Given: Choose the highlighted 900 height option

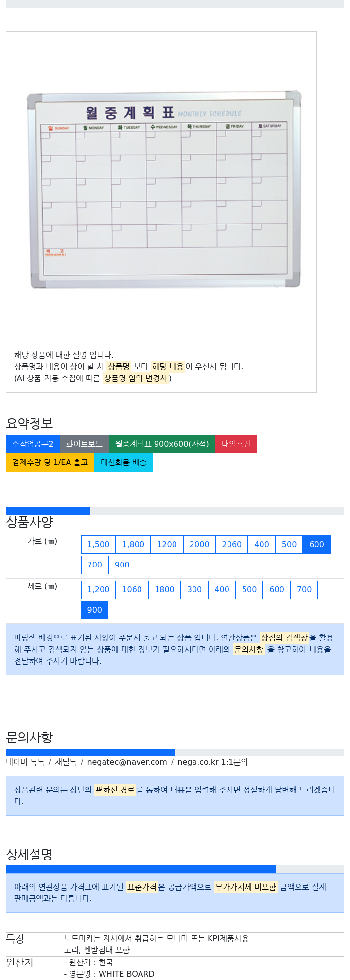Looking at the screenshot, I should coord(95,610).
